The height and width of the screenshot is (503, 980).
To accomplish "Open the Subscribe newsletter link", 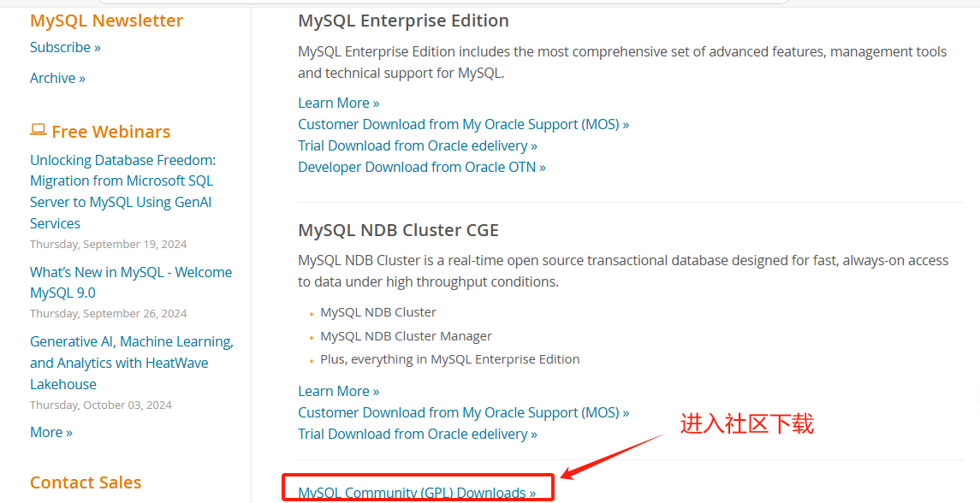I will (65, 48).
